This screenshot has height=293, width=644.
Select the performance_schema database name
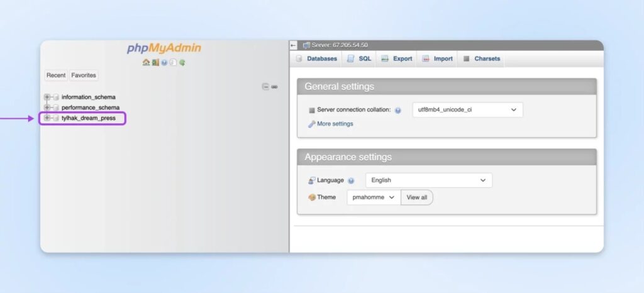(91, 108)
